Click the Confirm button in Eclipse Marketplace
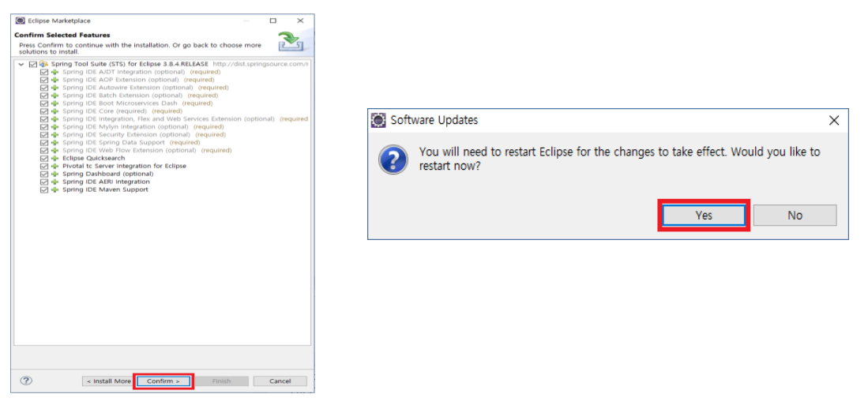The height and width of the screenshot is (409, 868). tap(163, 381)
